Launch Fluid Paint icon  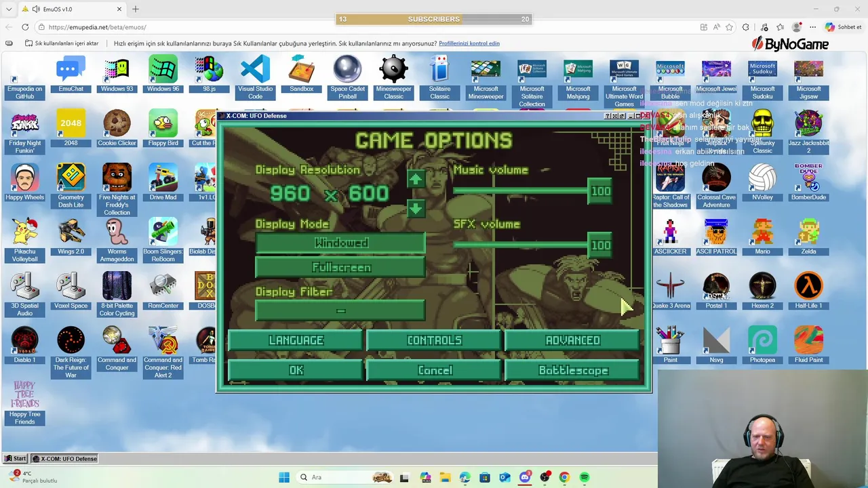[808, 345]
